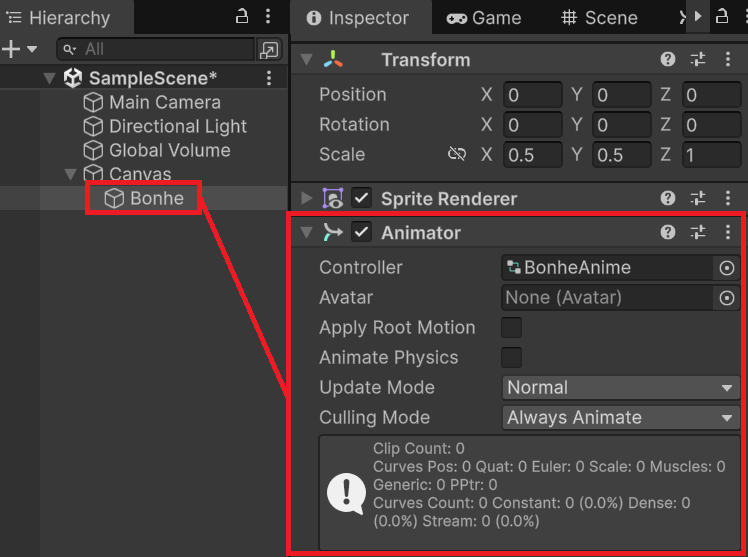
Task: Click the SampleScene three-dot options menu
Action: pos(269,78)
